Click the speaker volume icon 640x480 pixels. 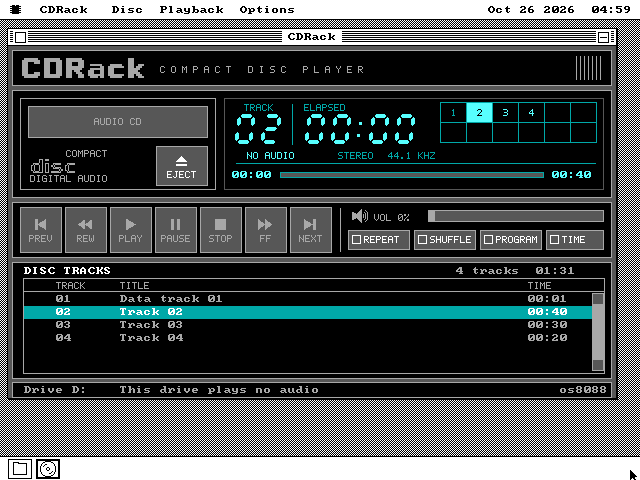click(x=360, y=216)
